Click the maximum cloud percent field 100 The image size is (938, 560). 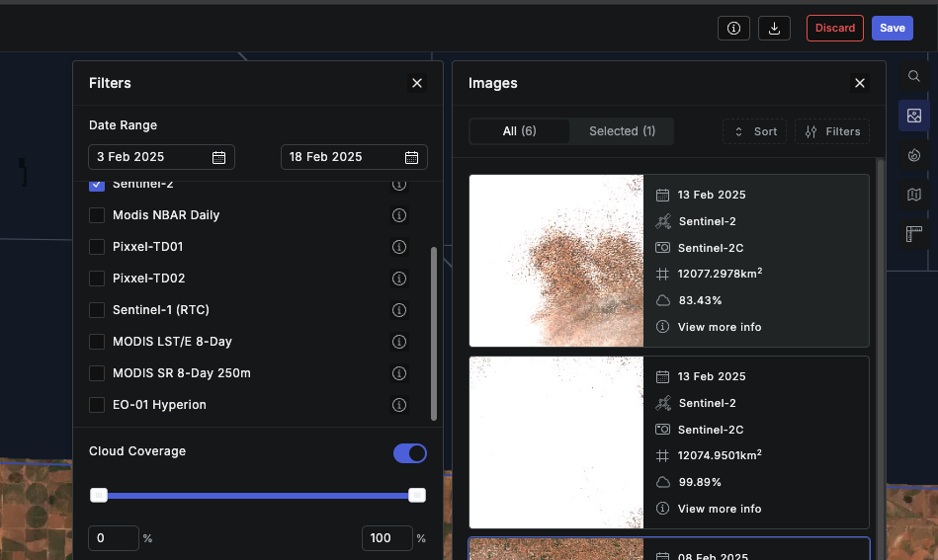pos(387,538)
